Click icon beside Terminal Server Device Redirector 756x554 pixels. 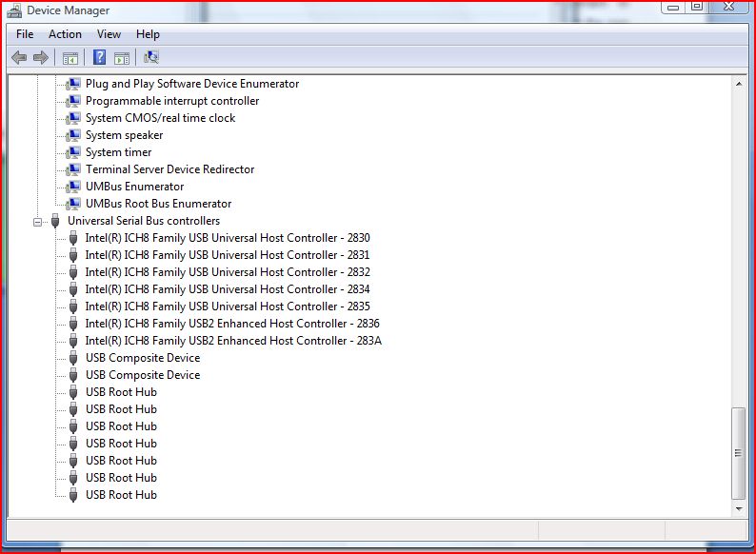(x=72, y=169)
